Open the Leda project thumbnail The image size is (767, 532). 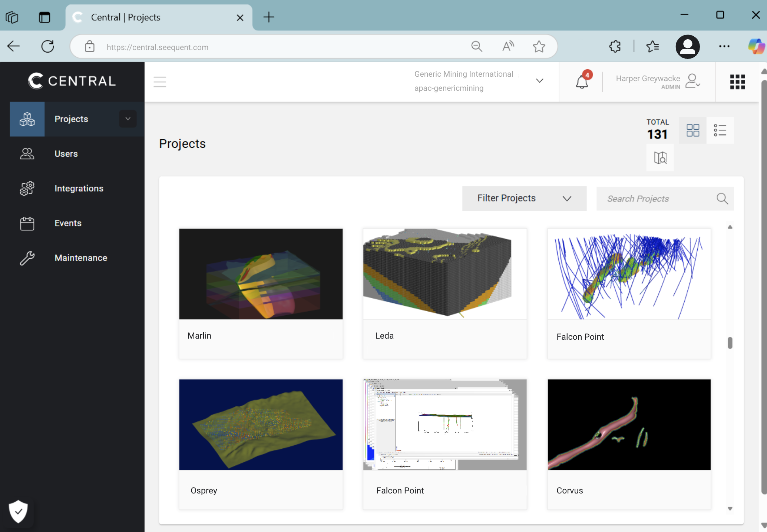tap(445, 274)
